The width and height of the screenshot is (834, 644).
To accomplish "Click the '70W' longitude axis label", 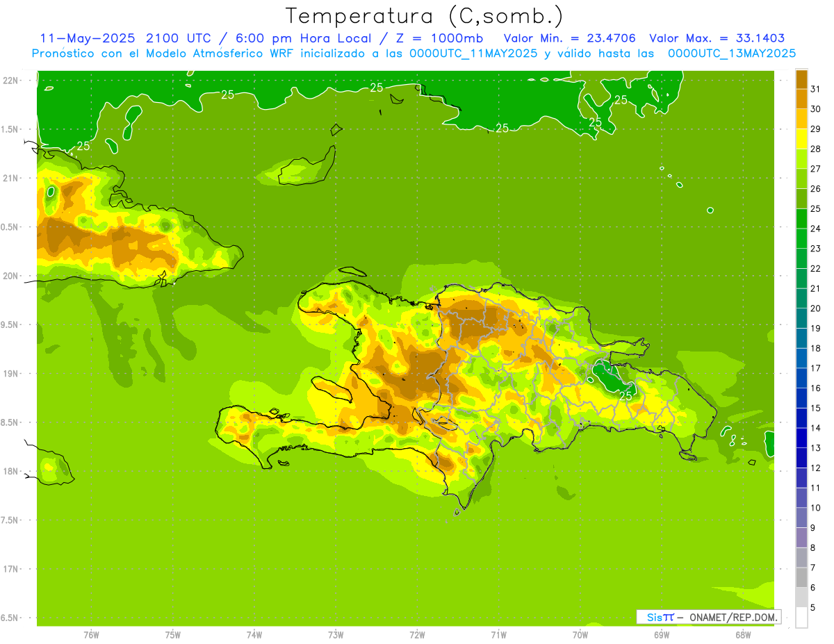I will tap(580, 635).
